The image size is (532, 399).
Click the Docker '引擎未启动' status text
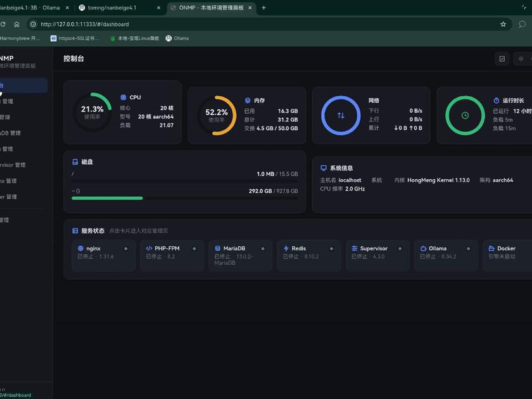click(502, 256)
